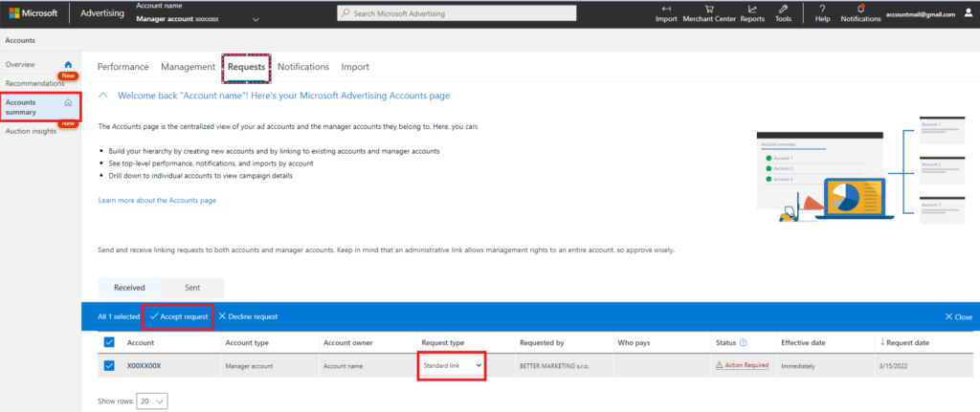Open the Import tool icon
The image size is (980, 412).
666,9
